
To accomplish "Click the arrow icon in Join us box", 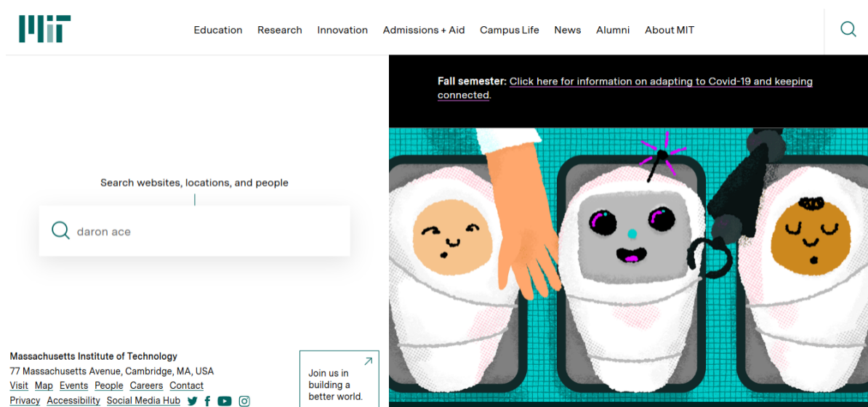I will (x=368, y=361).
